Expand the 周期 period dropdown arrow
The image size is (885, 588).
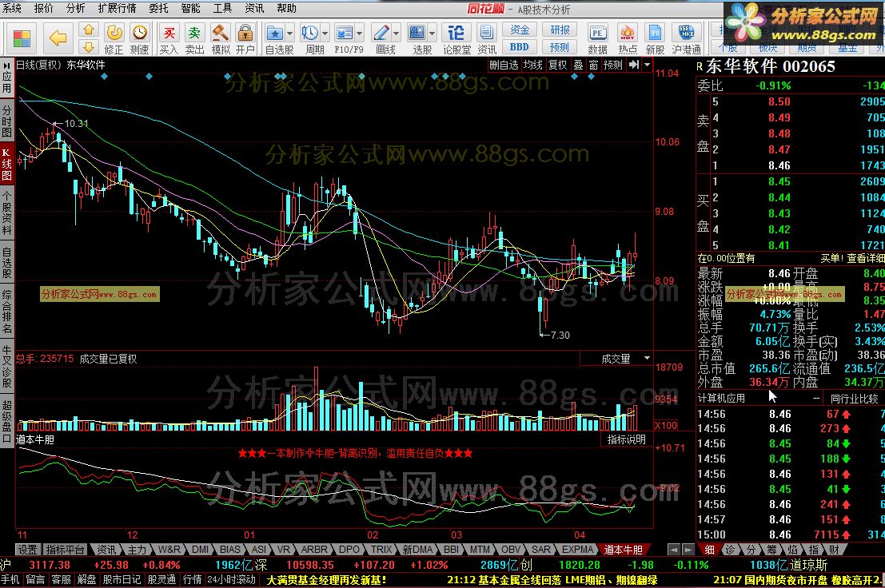(325, 34)
